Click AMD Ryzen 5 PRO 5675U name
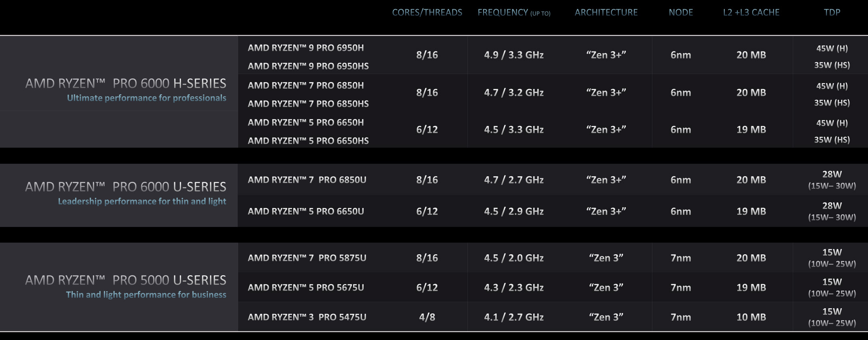The image size is (868, 340). [306, 288]
